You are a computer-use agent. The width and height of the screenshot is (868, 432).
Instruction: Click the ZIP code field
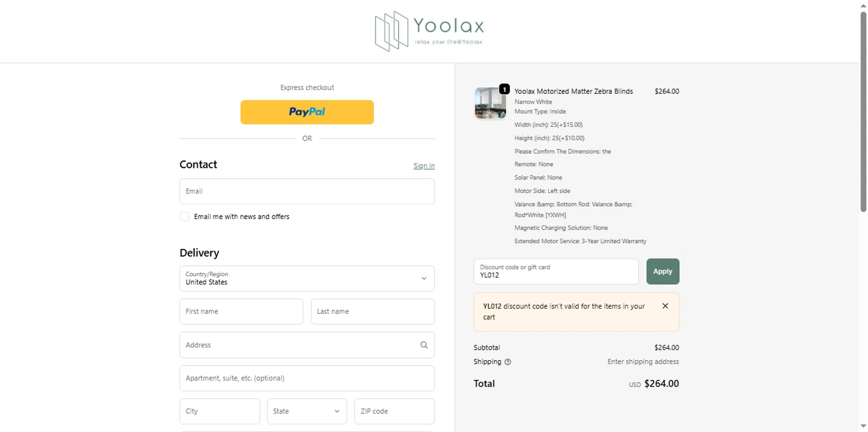coord(394,411)
